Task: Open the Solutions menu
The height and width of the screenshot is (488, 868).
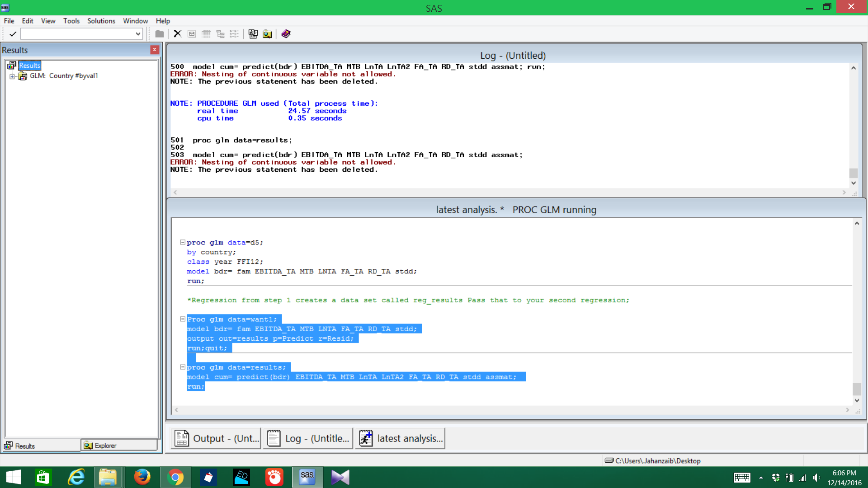Action: click(x=101, y=21)
